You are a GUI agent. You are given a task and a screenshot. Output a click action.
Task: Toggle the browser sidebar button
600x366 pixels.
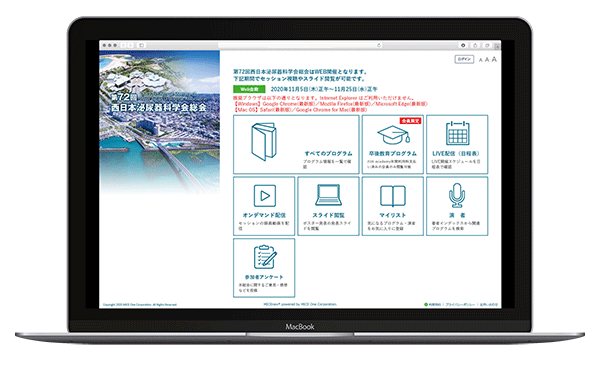point(141,45)
